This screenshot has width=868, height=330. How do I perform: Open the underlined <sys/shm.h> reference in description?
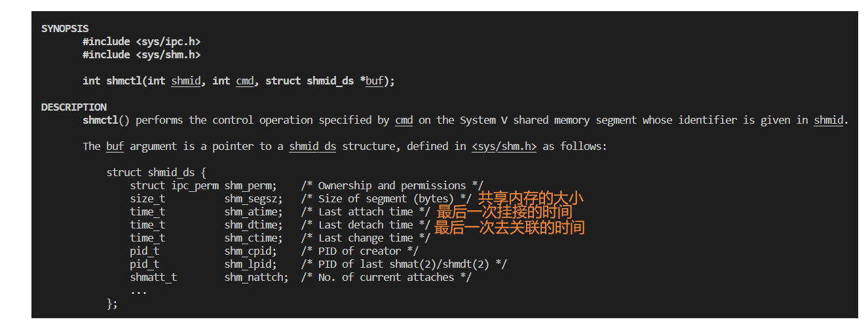[x=504, y=147]
